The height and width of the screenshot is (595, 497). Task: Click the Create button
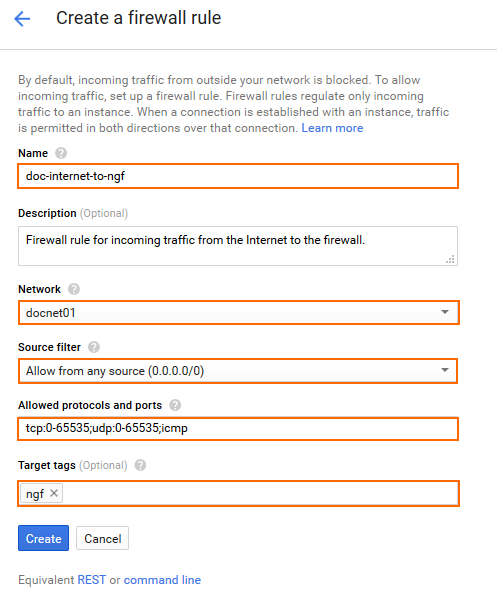[x=43, y=538]
